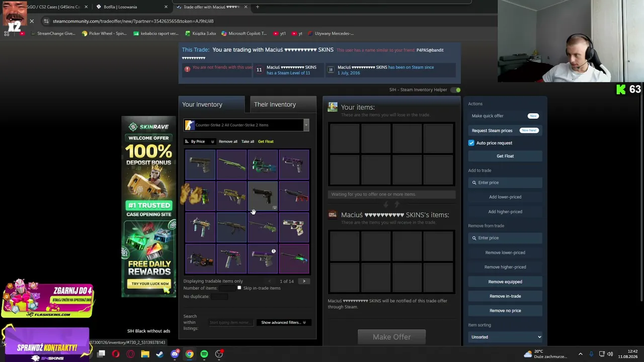This screenshot has width=644, height=362.
Task: Open the Picker Wheel bookmark
Action: (104, 34)
